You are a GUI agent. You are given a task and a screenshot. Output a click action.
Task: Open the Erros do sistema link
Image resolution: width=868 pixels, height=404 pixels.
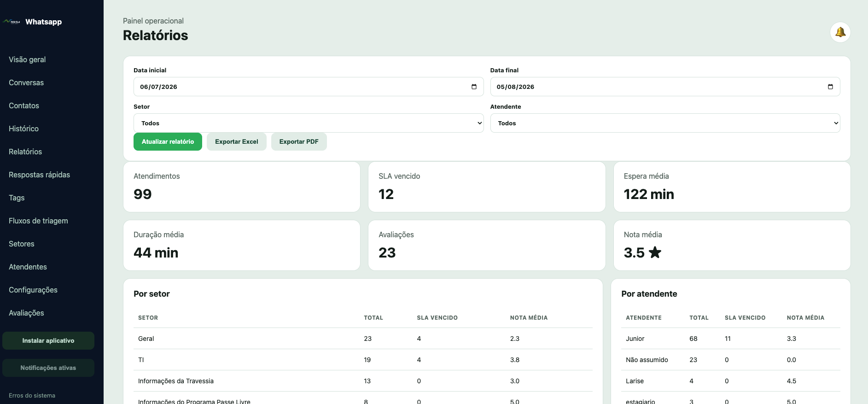(x=32, y=395)
